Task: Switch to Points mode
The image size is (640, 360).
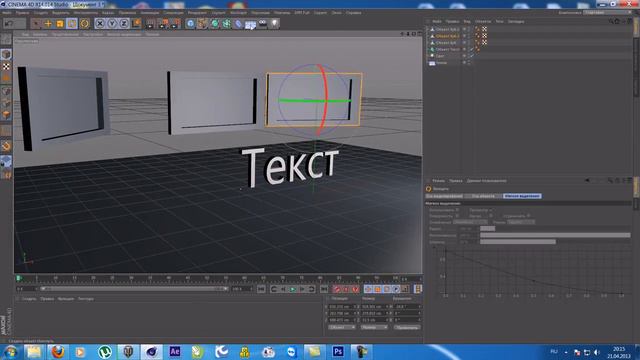Action: (x=6, y=91)
